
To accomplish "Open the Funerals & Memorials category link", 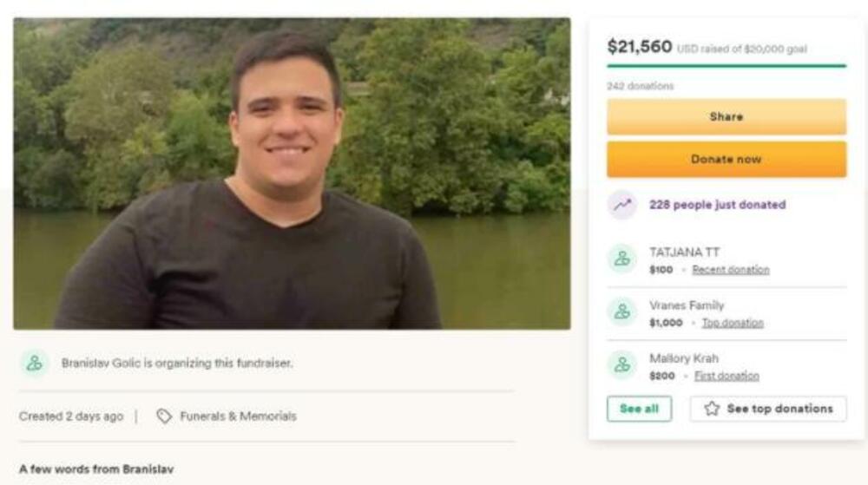I will (238, 416).
